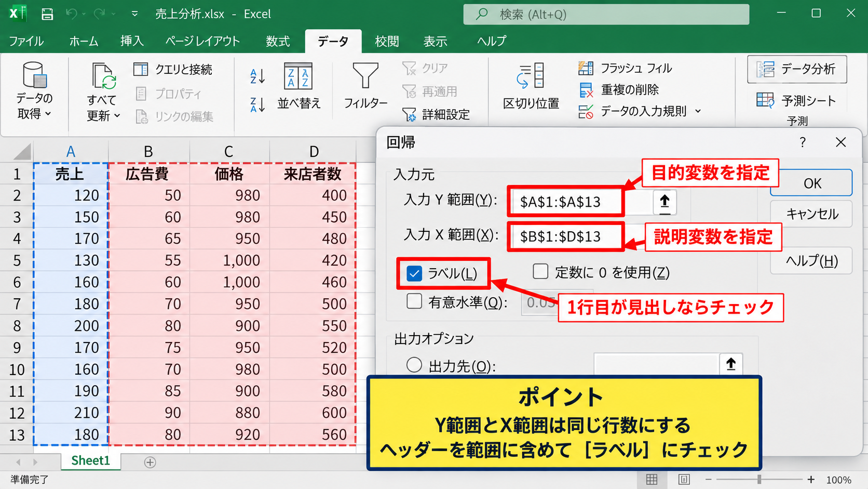
Task: Select all cells via corner triangle
Action: 22,151
